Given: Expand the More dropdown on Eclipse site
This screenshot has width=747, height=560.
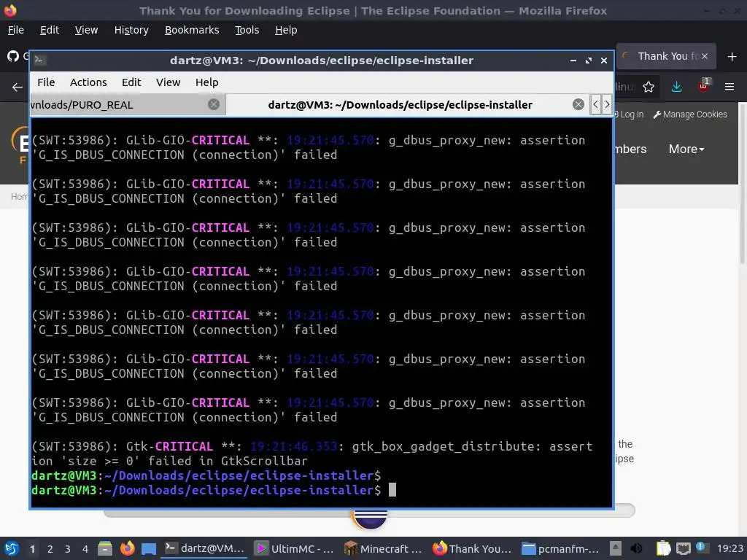Looking at the screenshot, I should point(686,149).
